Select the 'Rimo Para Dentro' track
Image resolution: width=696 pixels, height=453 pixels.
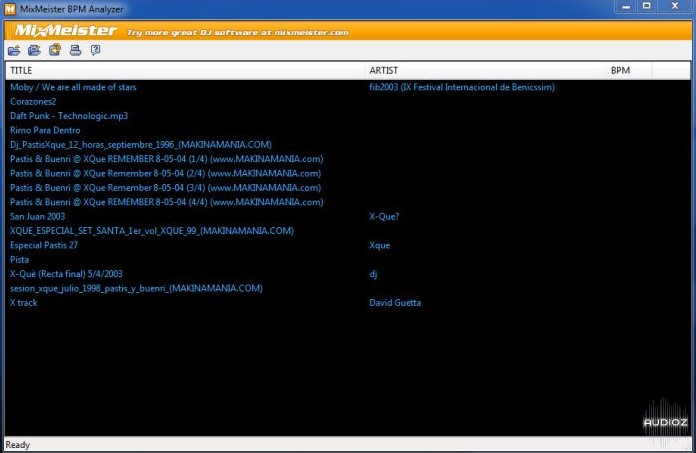coord(45,130)
